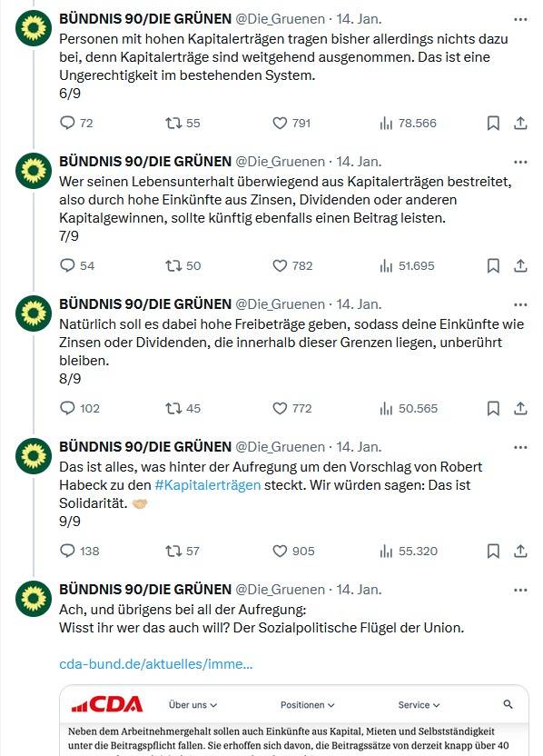Bookmark the 9/9 Solidarität tweet
The width and height of the screenshot is (543, 756).
tap(493, 551)
